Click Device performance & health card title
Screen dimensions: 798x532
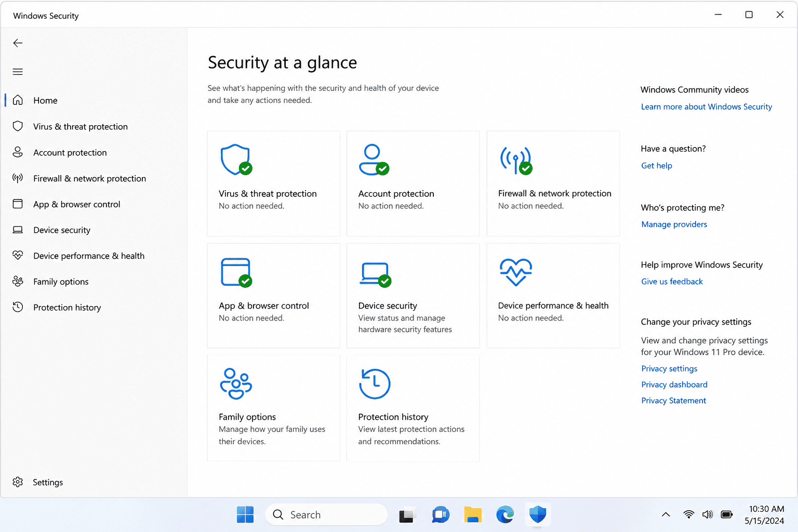click(553, 305)
